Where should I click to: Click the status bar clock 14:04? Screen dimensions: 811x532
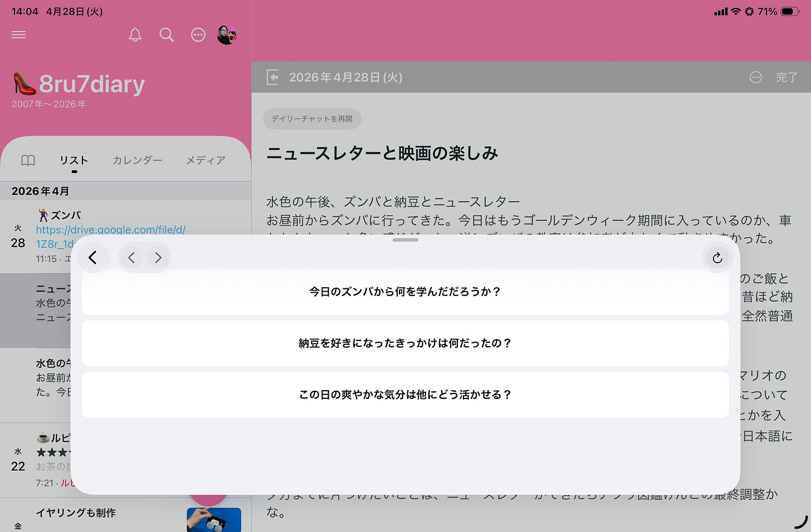pos(25,11)
